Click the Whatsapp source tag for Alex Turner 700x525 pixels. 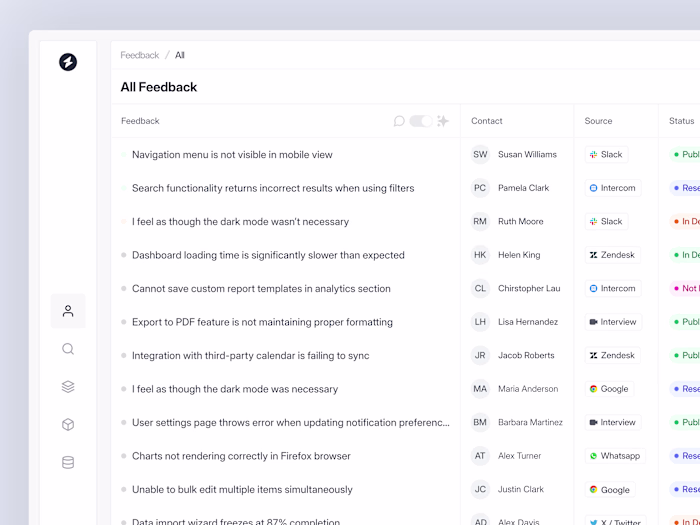click(614, 456)
